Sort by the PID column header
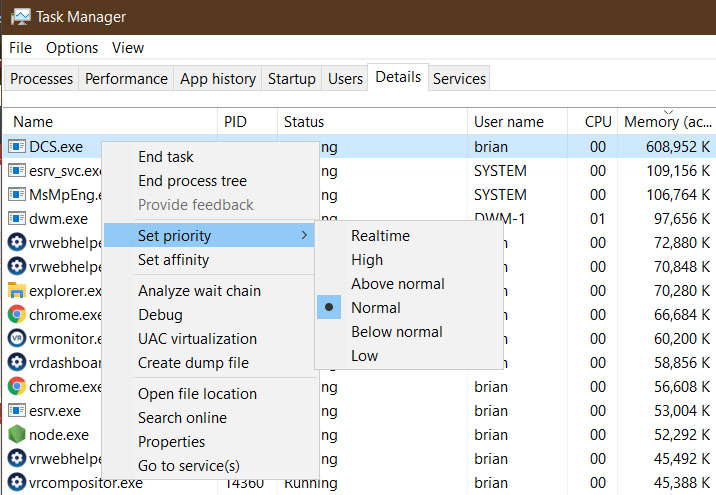The height and width of the screenshot is (495, 716). click(247, 121)
